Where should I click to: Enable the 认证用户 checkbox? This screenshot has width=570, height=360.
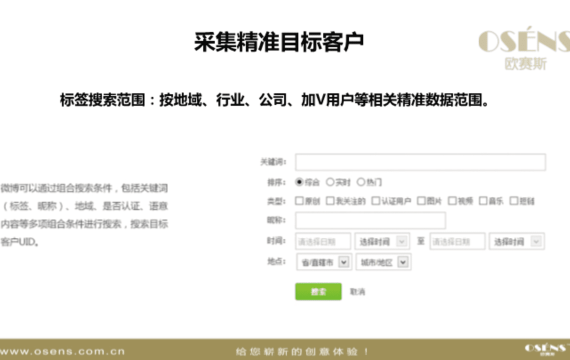[376, 201]
